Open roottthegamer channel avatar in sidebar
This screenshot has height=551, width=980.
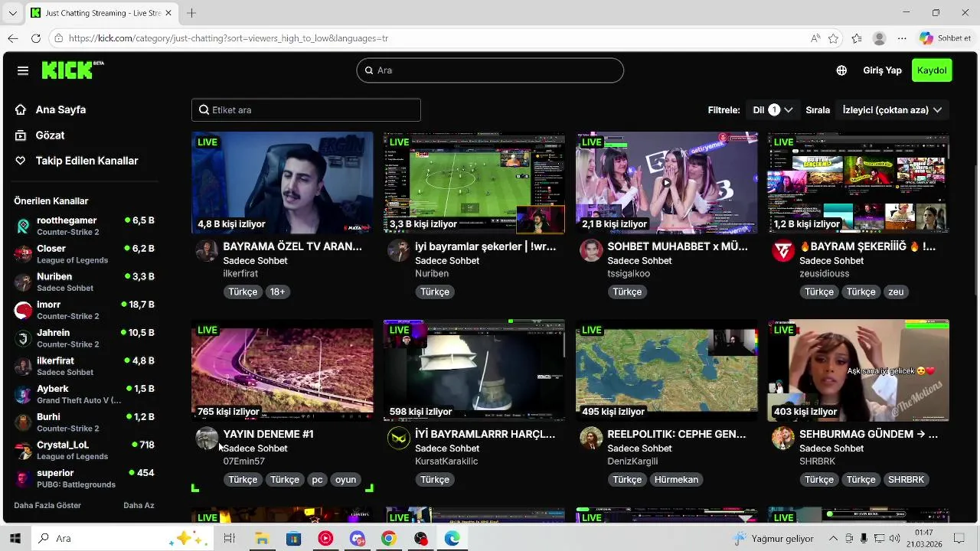pyautogui.click(x=23, y=226)
